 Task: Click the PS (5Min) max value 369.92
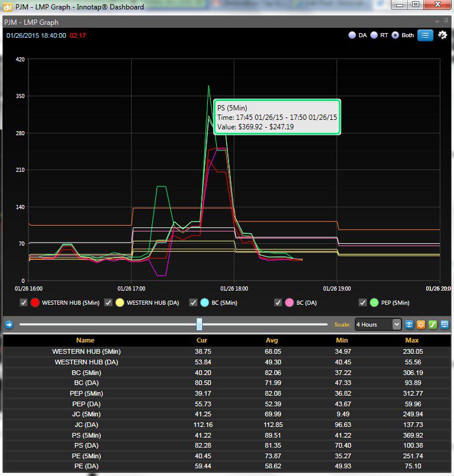pos(413,435)
